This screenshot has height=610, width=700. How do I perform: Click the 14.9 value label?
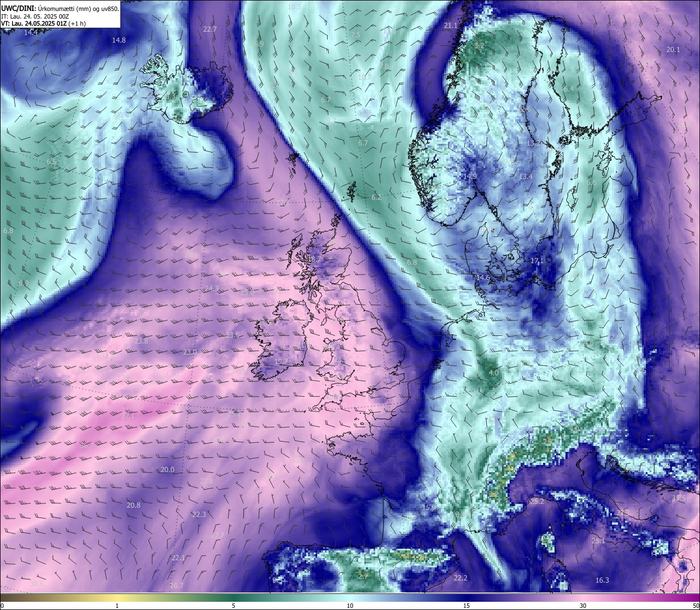pyautogui.click(x=470, y=176)
